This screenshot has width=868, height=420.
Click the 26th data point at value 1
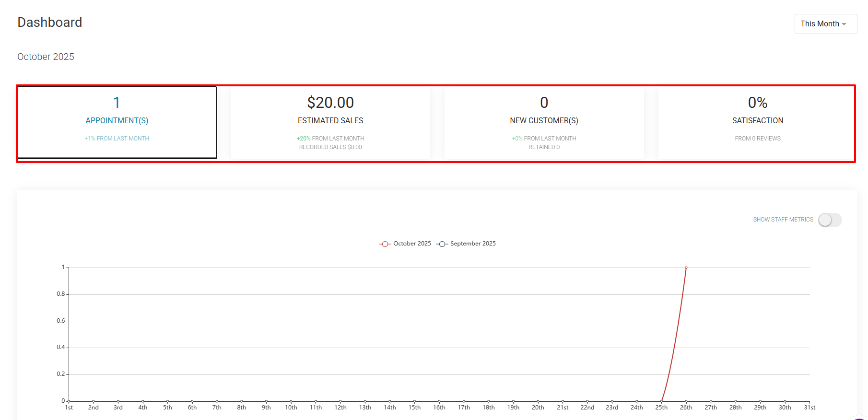pos(686,268)
